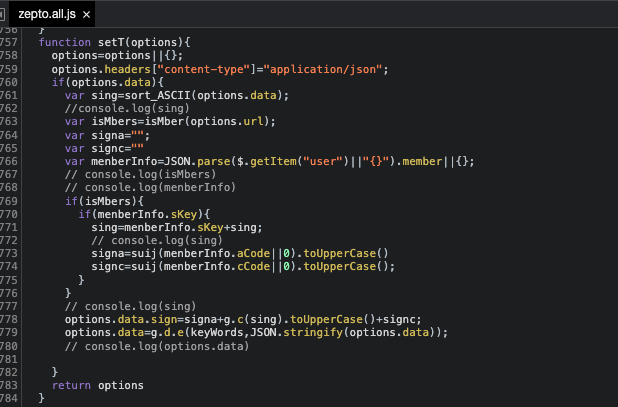Set breakpoint on line number 757
This screenshot has height=407, width=618.
pyautogui.click(x=9, y=42)
